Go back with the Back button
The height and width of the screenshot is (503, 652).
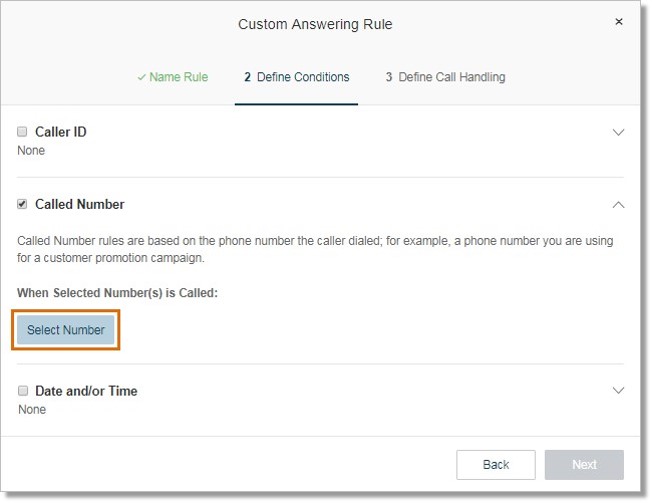pos(496,465)
